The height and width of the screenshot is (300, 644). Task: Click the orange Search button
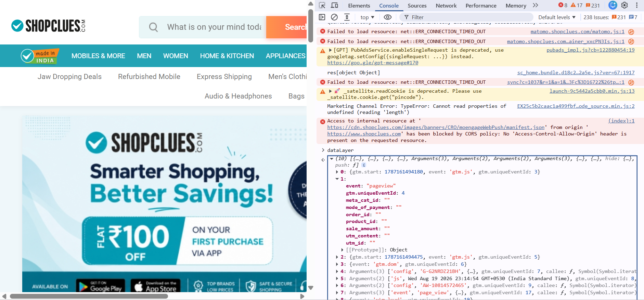[x=286, y=27]
